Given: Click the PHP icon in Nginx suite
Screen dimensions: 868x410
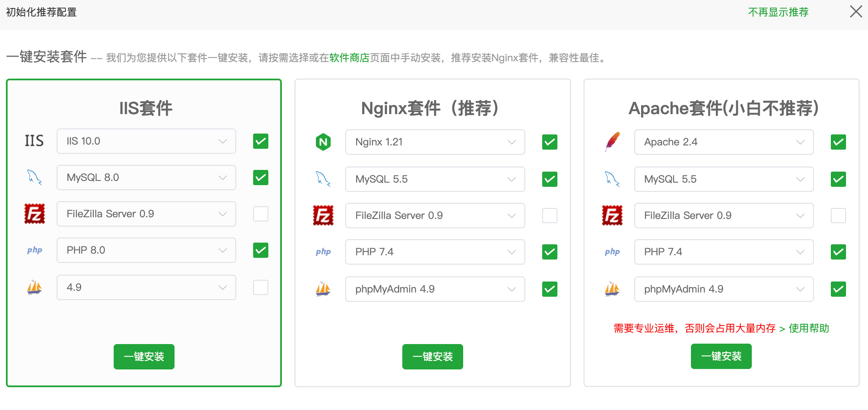Looking at the screenshot, I should click(x=323, y=251).
